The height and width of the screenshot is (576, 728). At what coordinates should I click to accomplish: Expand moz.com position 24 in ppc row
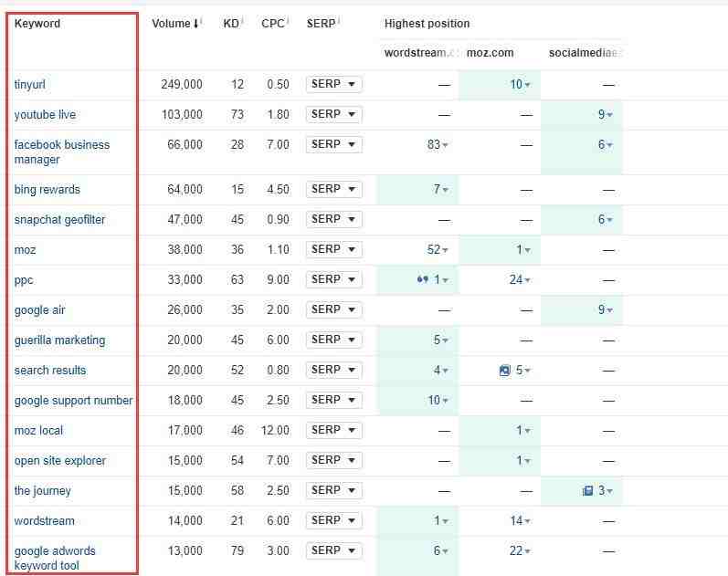pyautogui.click(x=521, y=280)
